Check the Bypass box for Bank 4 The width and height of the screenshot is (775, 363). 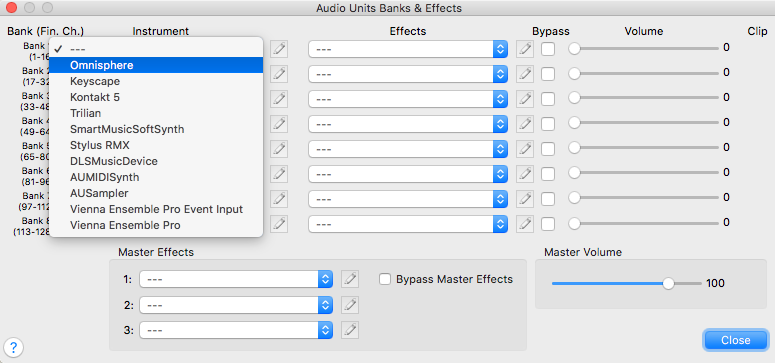[548, 123]
